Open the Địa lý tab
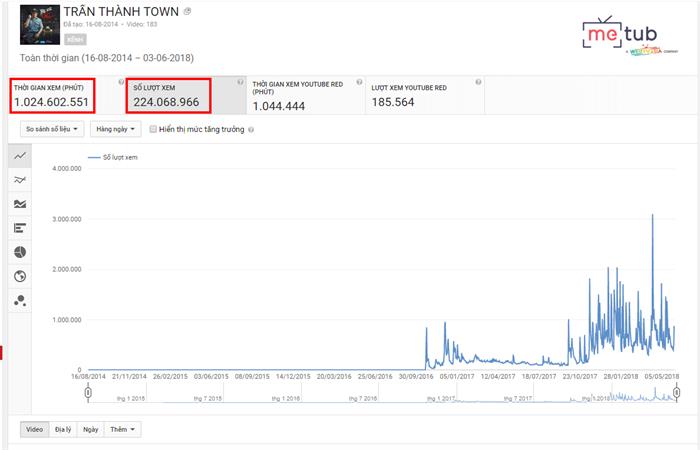Image resolution: width=700 pixels, height=450 pixels. 63,429
